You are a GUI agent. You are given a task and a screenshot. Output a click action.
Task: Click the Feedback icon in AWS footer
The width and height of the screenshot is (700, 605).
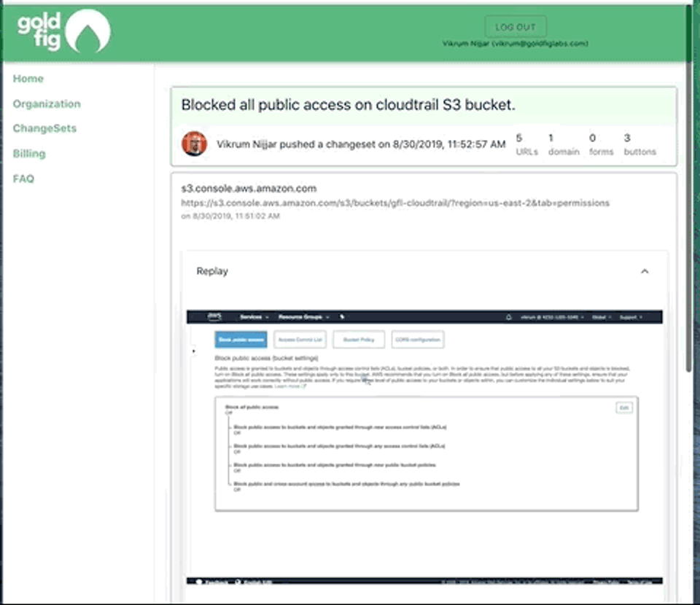[199, 582]
